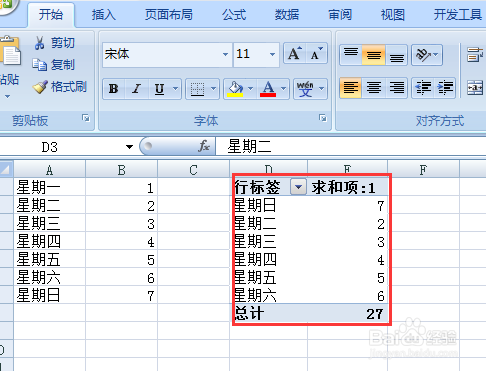Expand border options arrow

(x=213, y=89)
